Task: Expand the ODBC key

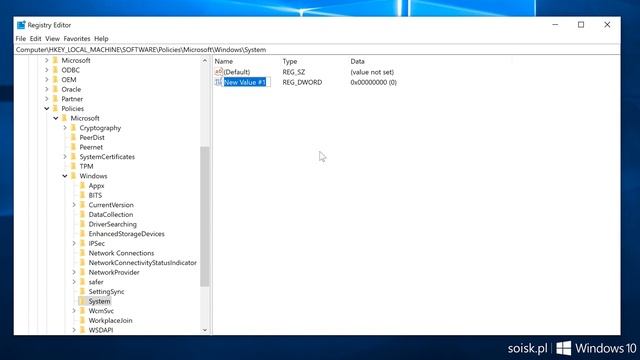Action: click(x=47, y=70)
